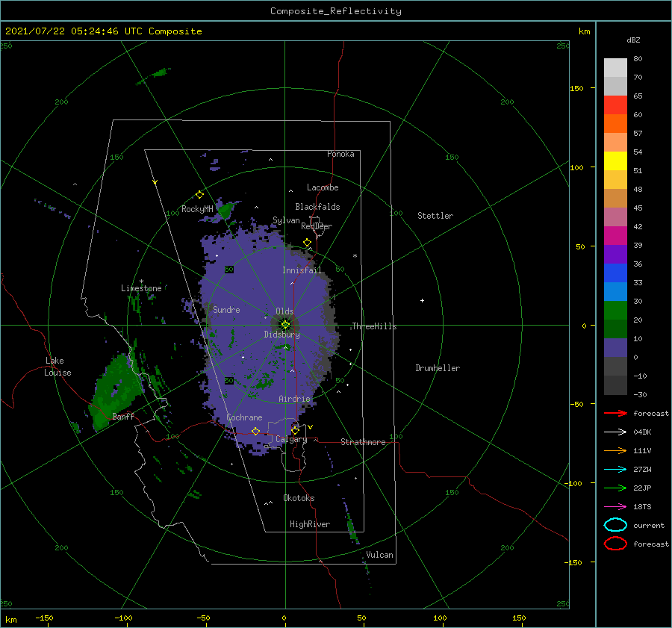Click the ThreeHills city label
672x628 pixels.
[375, 326]
